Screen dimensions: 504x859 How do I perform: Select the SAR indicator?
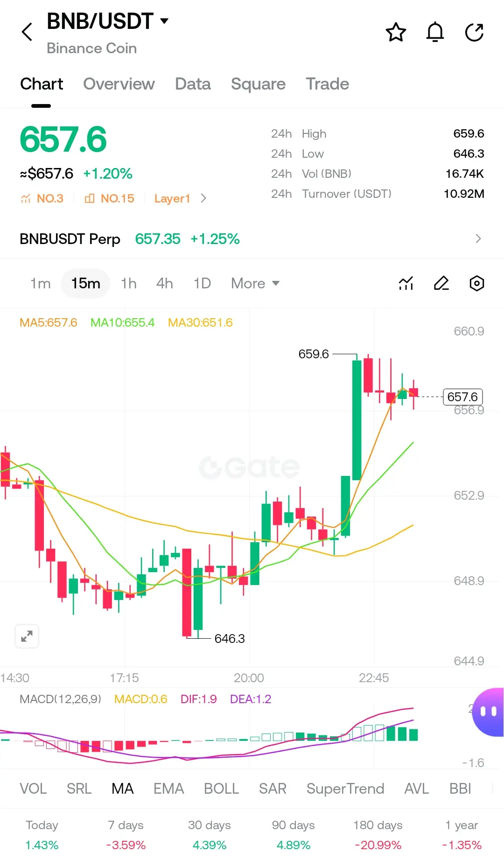[x=273, y=789]
